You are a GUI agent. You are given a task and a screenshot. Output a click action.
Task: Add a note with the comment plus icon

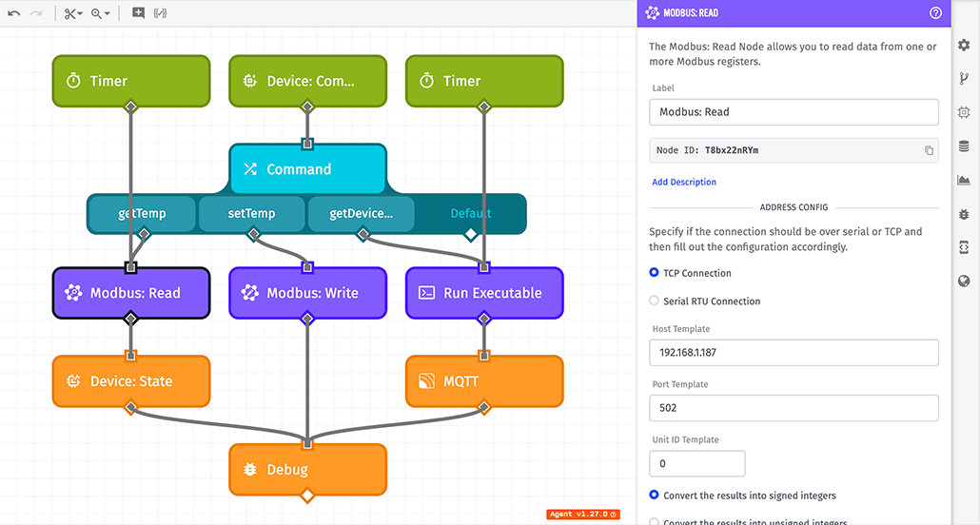138,13
